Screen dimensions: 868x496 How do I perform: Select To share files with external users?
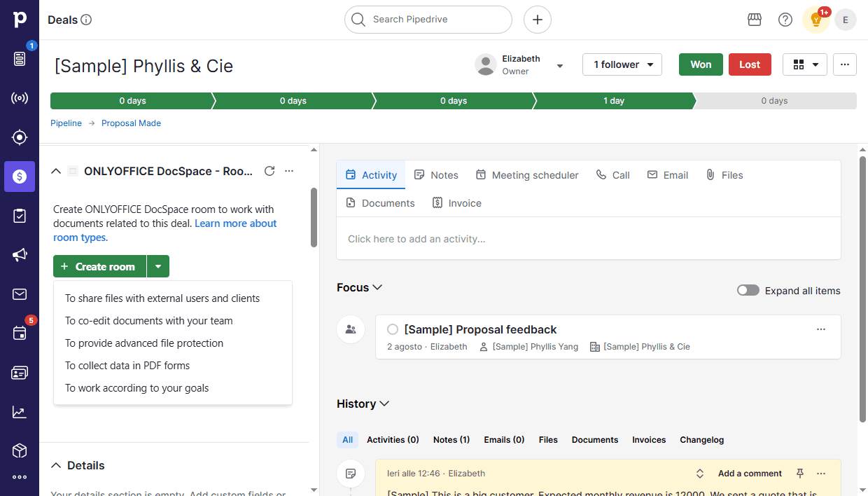[172, 298]
